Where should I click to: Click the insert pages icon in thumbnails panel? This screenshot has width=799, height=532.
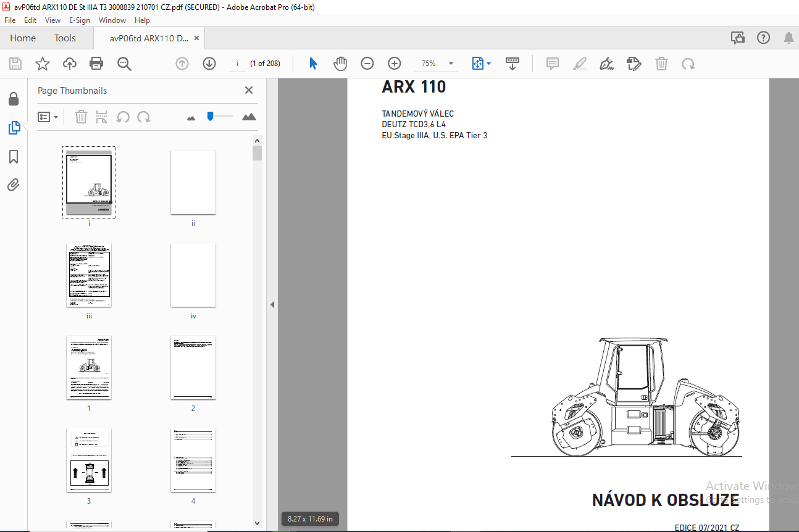pyautogui.click(x=102, y=117)
